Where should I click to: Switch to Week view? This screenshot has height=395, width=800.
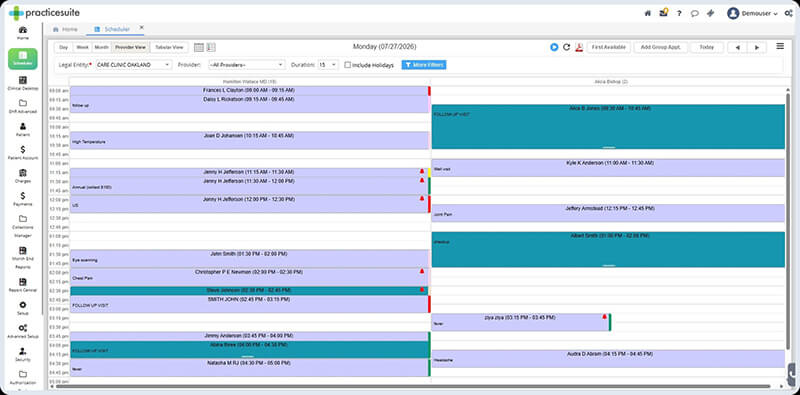(x=83, y=47)
